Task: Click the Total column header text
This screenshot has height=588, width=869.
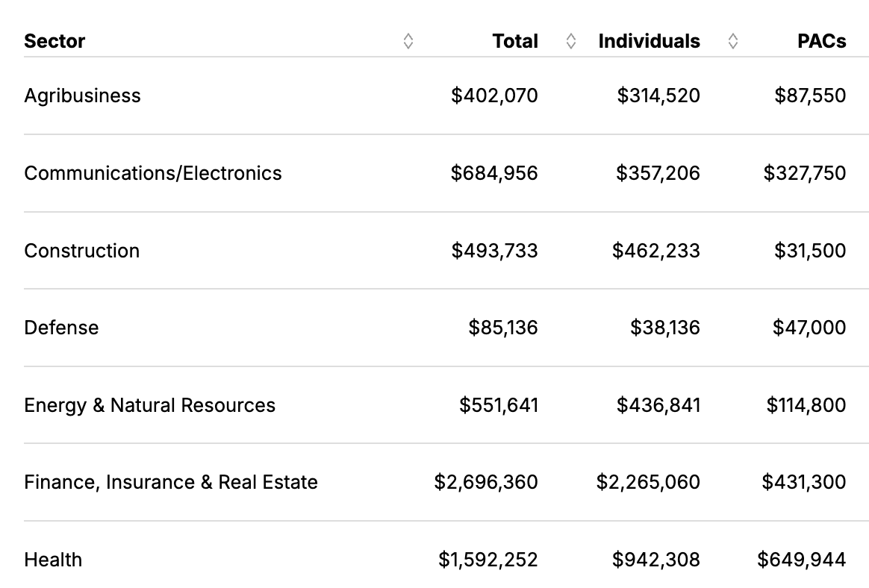Action: point(515,41)
